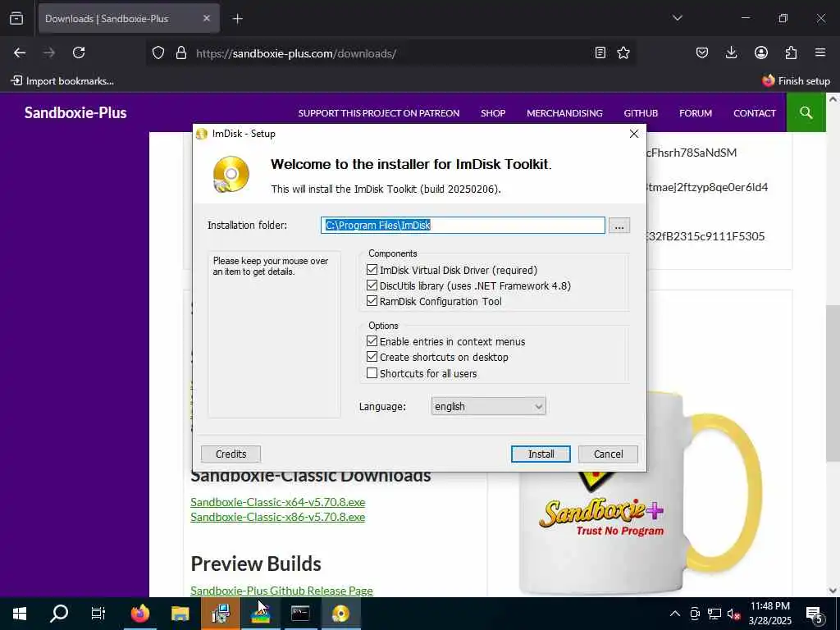Image resolution: width=840 pixels, height=630 pixels.
Task: Toggle ImDisk Virtual Disk Driver checkbox
Action: [372, 269]
